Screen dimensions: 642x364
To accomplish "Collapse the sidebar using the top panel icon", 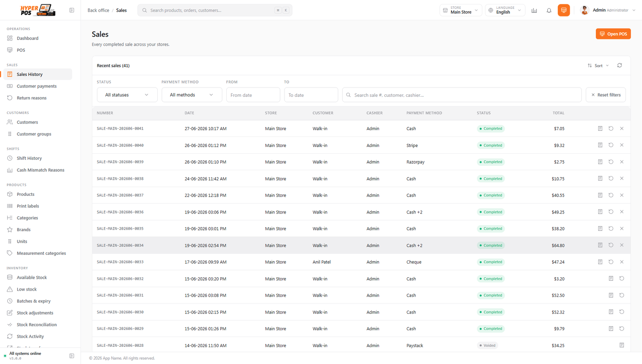I will [72, 10].
